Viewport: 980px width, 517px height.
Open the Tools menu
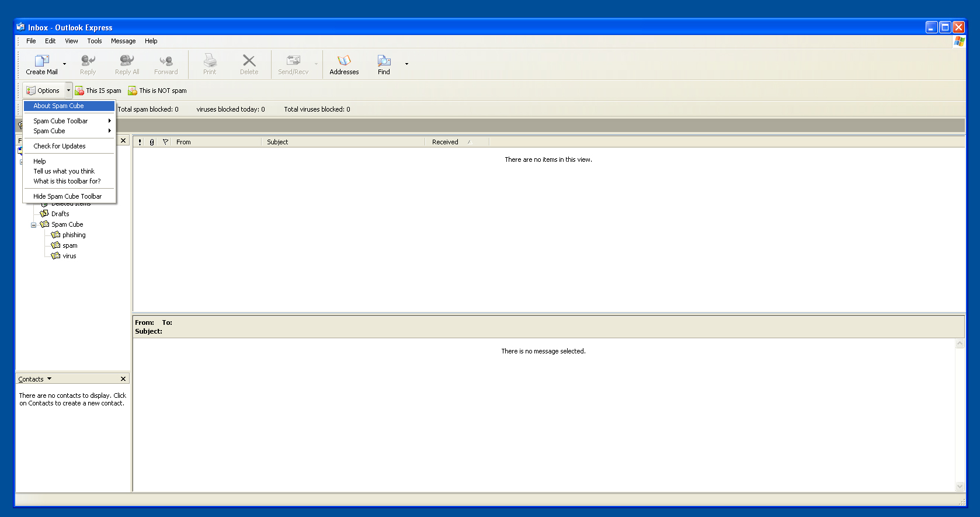click(x=94, y=41)
